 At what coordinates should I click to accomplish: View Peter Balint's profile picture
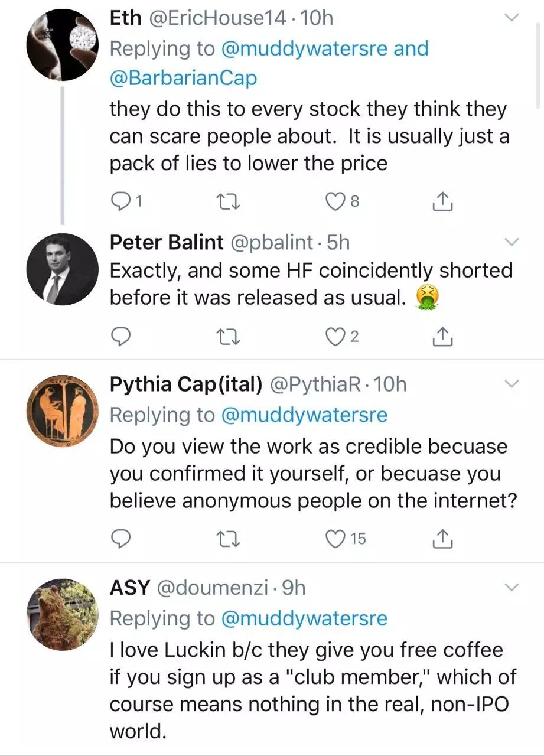coord(62,269)
